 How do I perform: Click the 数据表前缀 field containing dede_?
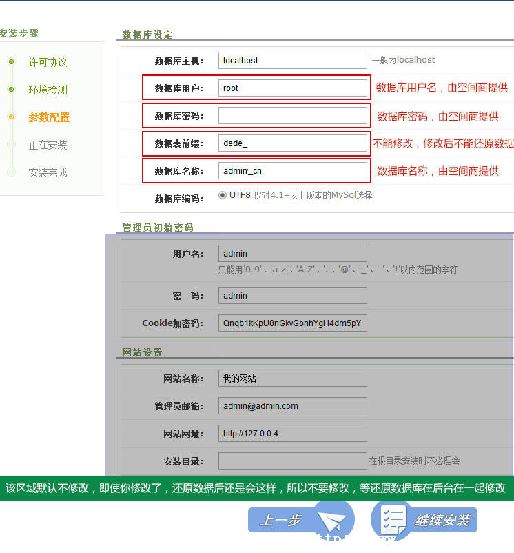292,143
